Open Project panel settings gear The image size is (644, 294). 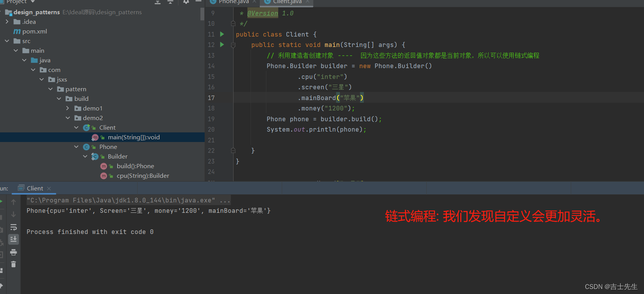(x=186, y=2)
